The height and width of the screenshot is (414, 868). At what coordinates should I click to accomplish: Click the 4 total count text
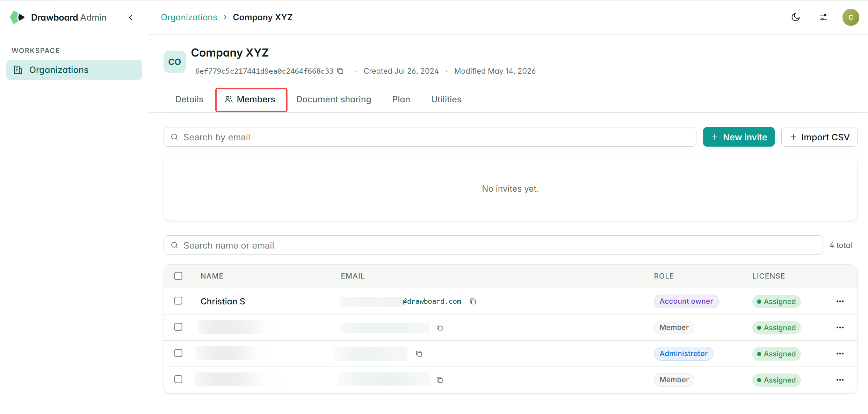[841, 245]
